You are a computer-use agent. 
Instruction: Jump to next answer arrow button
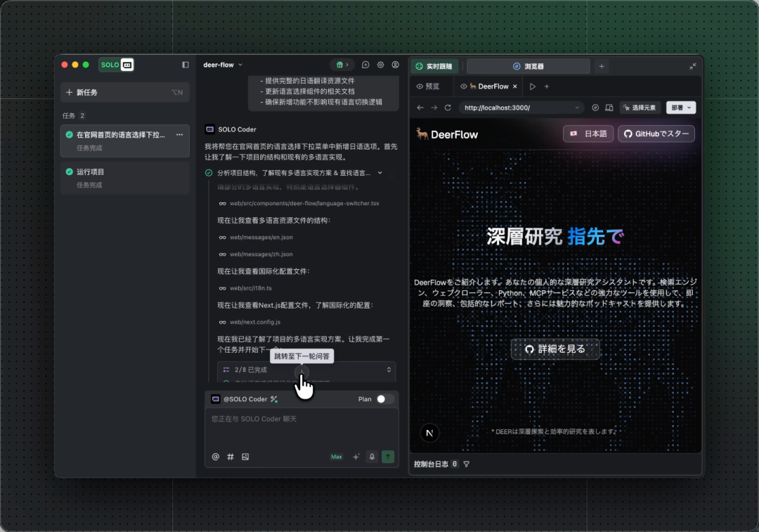click(x=301, y=372)
